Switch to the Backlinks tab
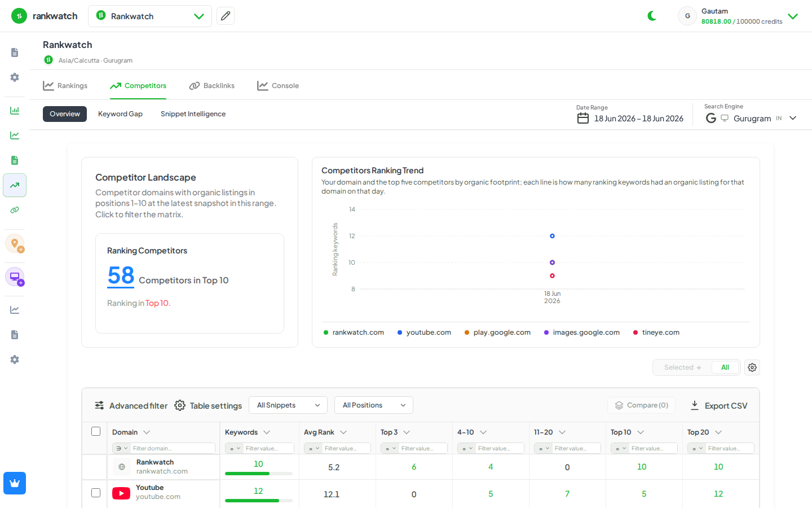Screen dimensions: 812x508 point(212,86)
